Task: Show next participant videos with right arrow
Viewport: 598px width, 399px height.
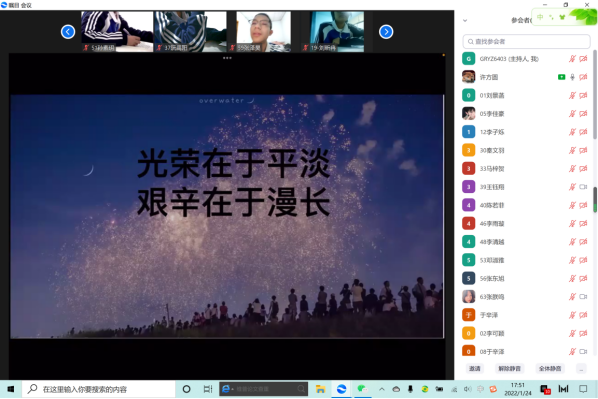Action: tap(386, 32)
